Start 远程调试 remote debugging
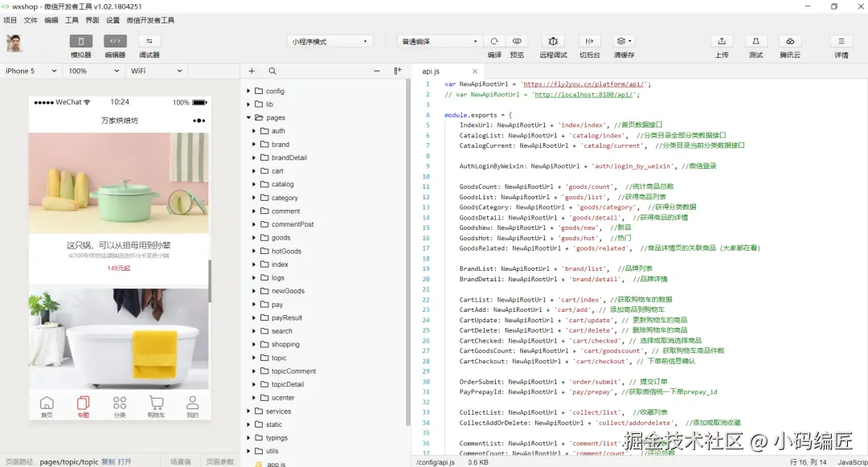 553,41
